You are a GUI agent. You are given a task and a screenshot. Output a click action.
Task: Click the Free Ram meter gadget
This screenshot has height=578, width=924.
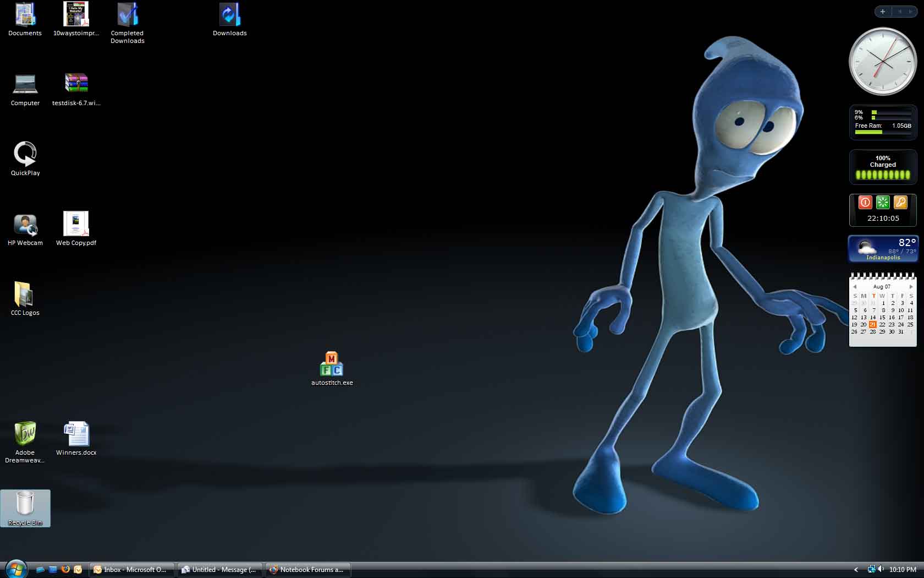(x=883, y=122)
